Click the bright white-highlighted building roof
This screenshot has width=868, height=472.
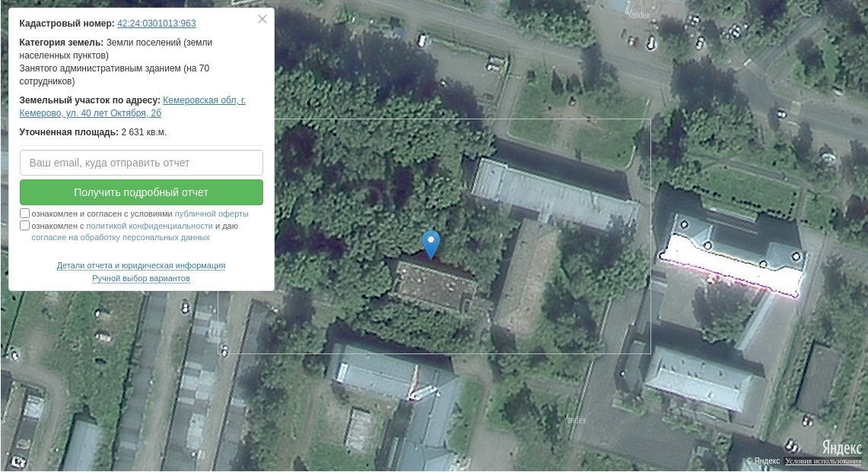[731, 265]
